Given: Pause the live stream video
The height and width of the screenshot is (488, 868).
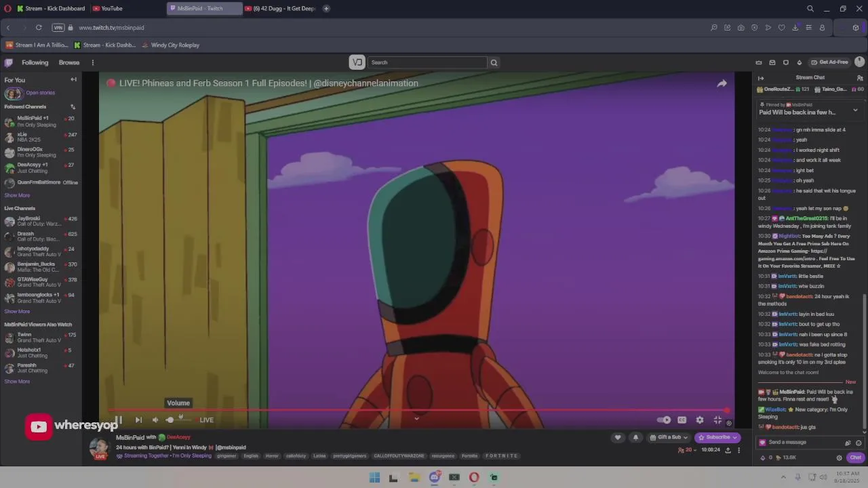Looking at the screenshot, I should [x=119, y=420].
